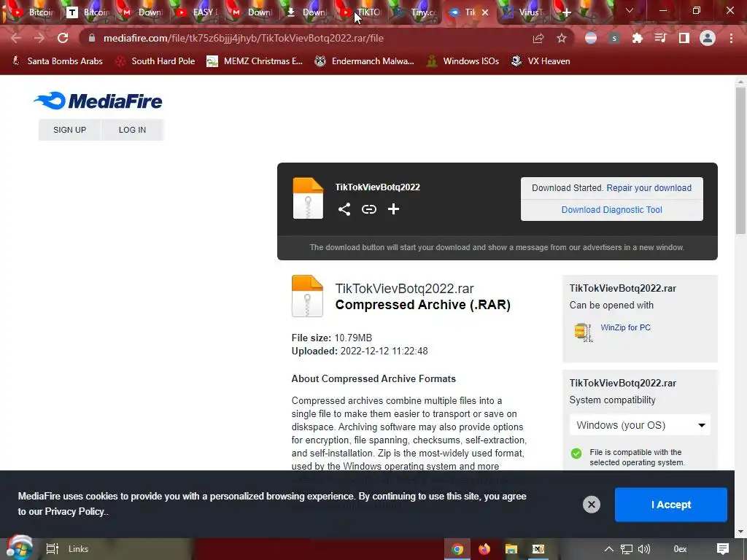Click the MediaFire logo
The width and height of the screenshot is (747, 560).
click(x=98, y=101)
